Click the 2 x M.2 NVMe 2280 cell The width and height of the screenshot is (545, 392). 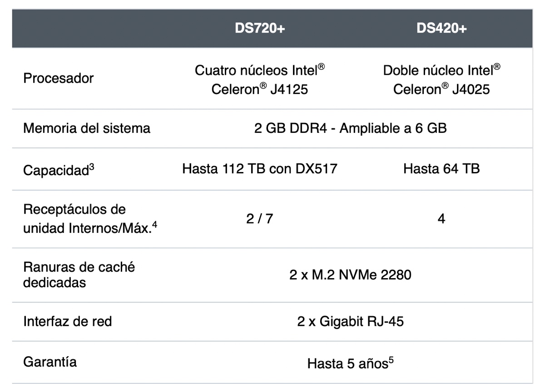[350, 275]
